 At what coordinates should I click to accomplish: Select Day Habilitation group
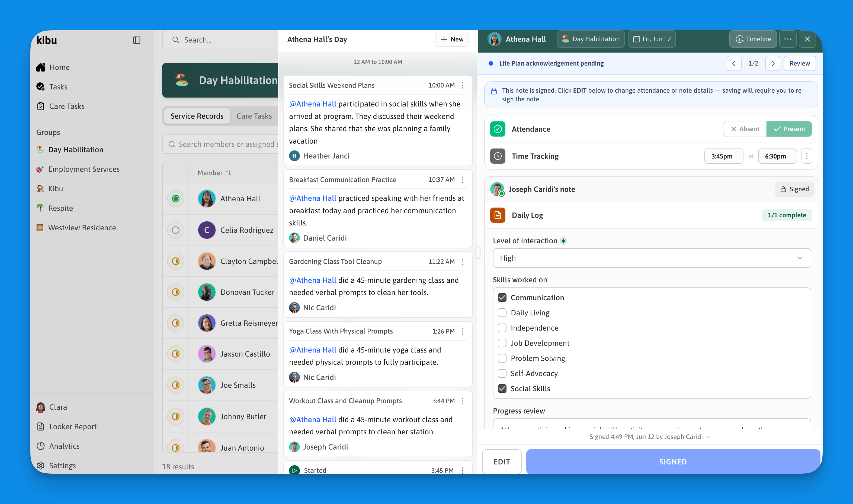click(70, 149)
